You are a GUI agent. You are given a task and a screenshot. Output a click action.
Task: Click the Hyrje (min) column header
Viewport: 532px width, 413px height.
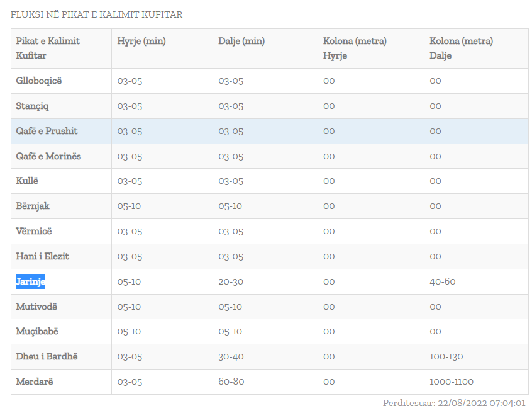pos(141,41)
